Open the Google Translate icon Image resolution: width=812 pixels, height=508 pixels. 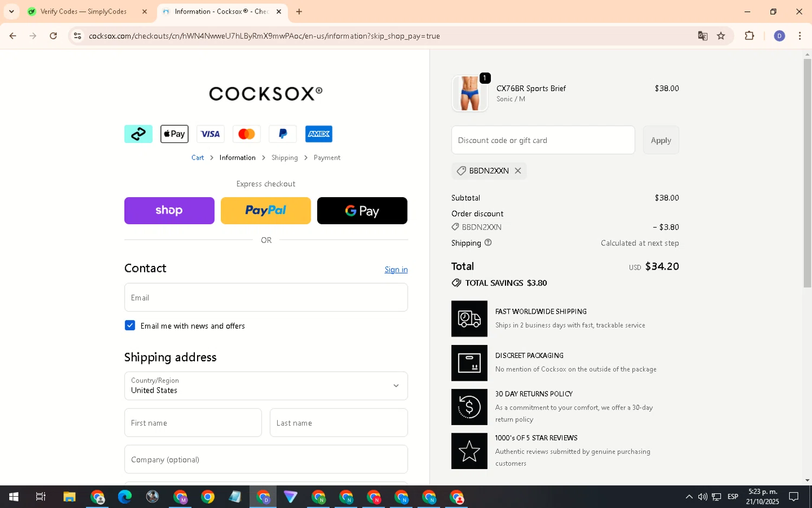[x=703, y=36]
